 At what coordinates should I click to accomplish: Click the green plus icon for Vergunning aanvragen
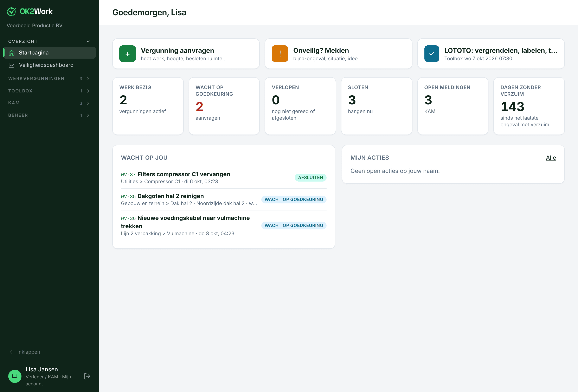tap(127, 54)
